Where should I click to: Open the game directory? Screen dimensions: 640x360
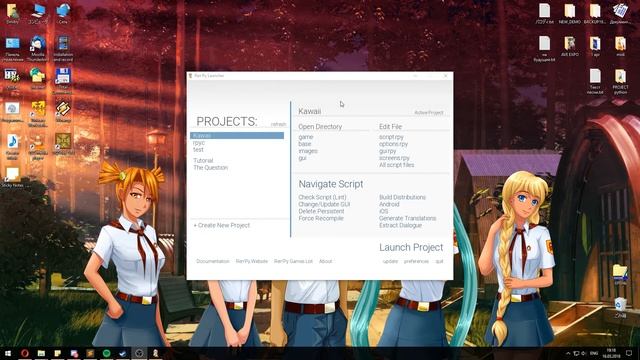[306, 137]
